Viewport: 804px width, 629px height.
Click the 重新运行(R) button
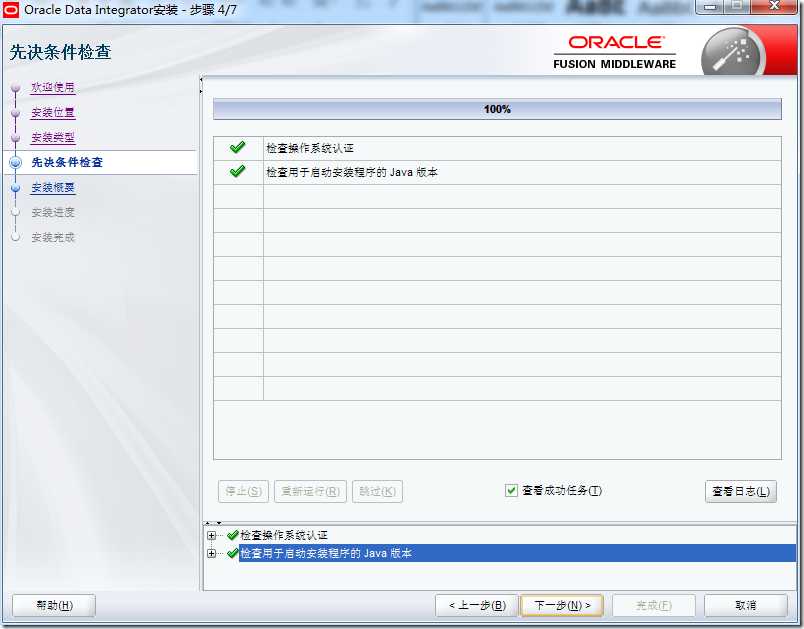pos(310,491)
